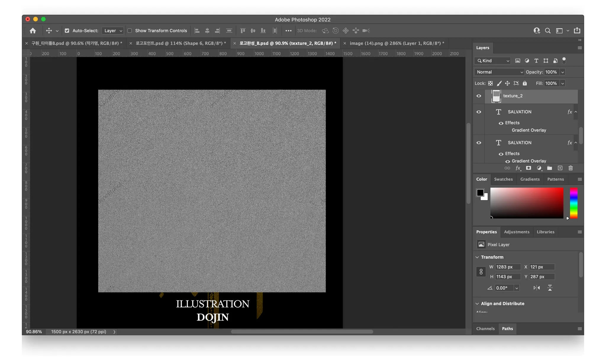Open the Search magnifier icon

548,31
